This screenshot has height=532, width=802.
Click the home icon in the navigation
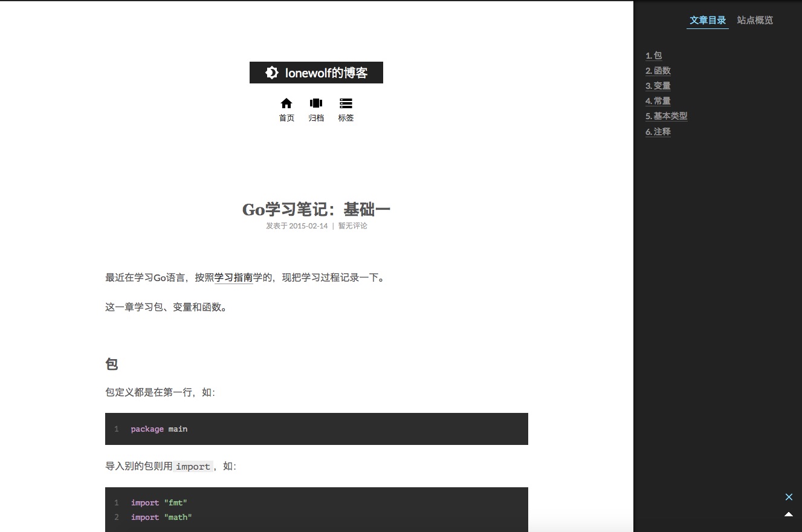(x=286, y=103)
